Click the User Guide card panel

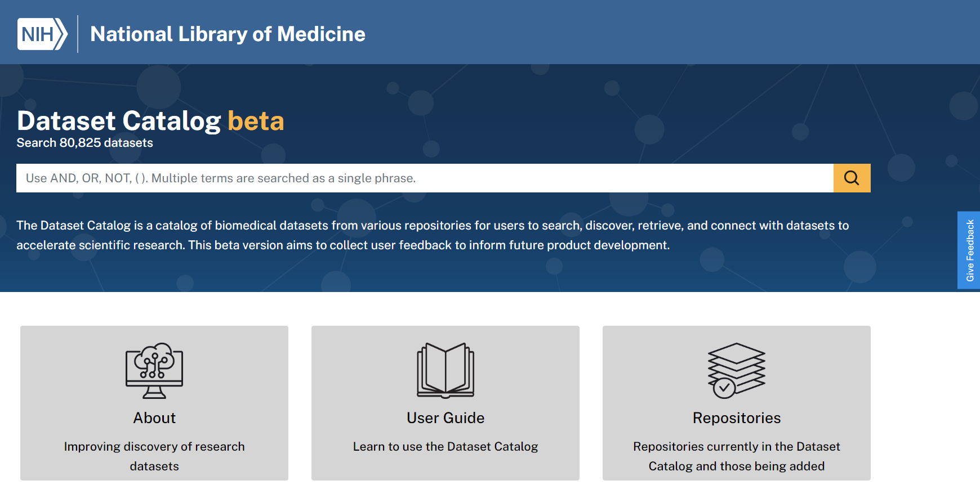pyautogui.click(x=446, y=403)
